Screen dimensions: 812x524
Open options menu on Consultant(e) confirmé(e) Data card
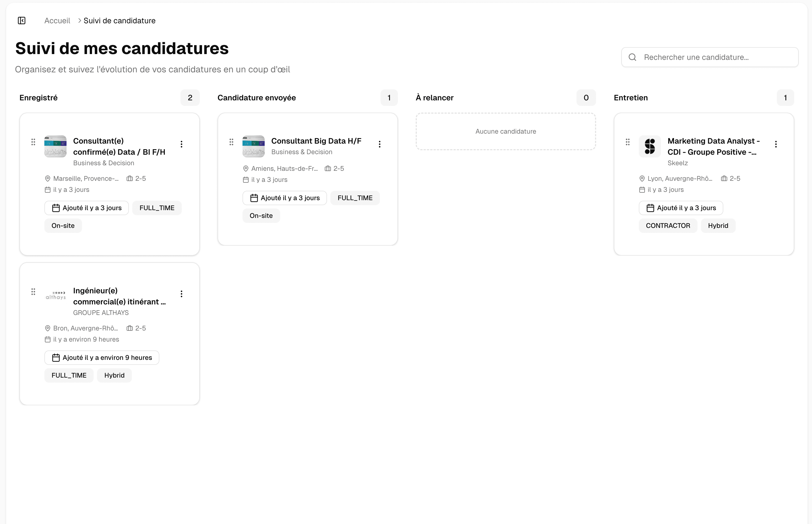tap(182, 144)
